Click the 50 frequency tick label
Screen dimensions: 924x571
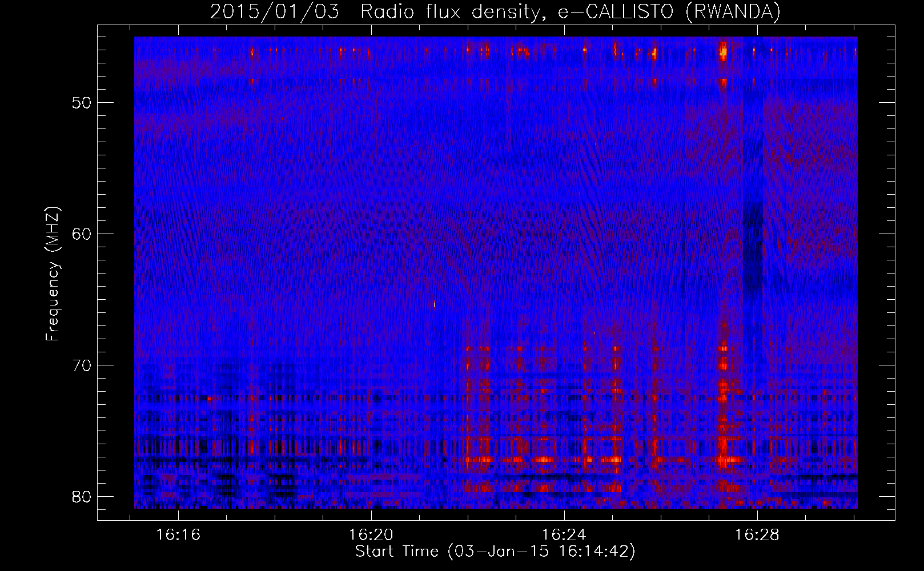[x=82, y=103]
